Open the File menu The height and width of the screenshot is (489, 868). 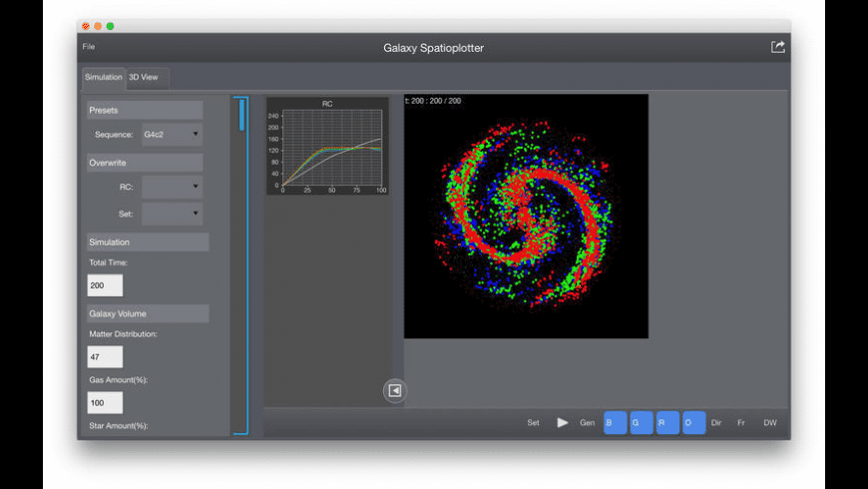pos(89,47)
